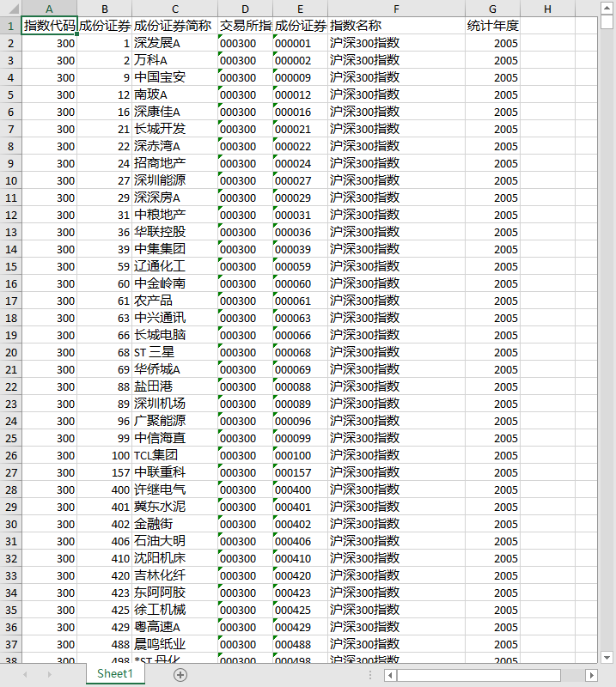The width and height of the screenshot is (616, 687).
Task: Select column D header
Action: [245, 9]
